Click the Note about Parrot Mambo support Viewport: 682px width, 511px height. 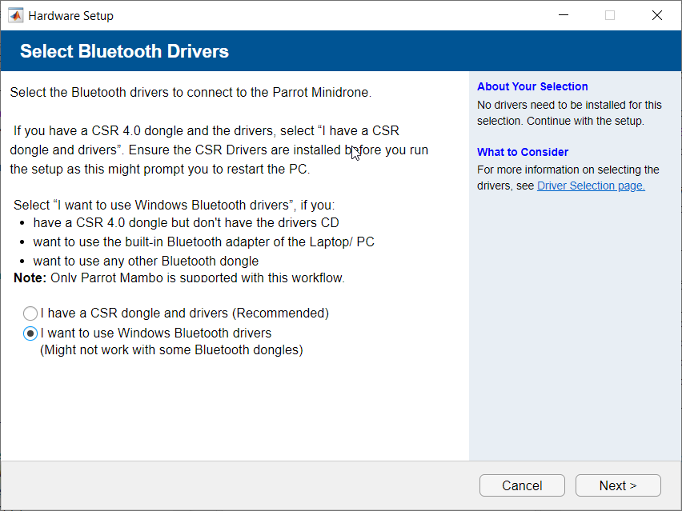[179, 278]
